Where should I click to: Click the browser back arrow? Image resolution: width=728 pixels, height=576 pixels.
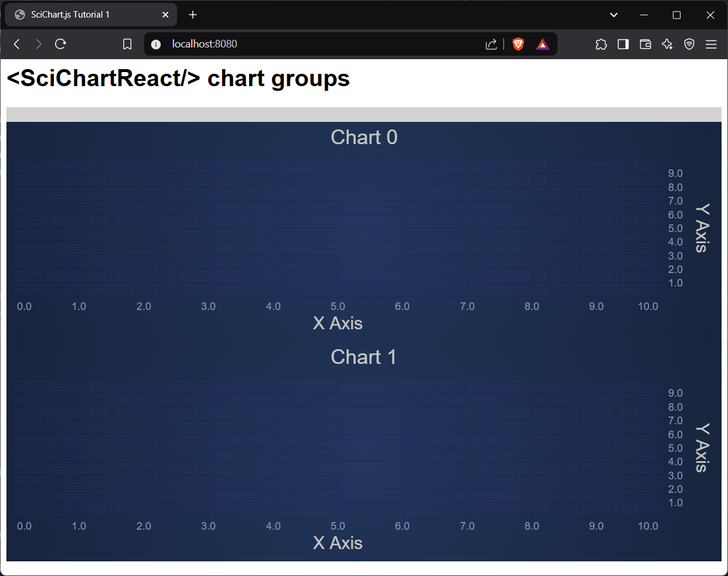point(17,44)
